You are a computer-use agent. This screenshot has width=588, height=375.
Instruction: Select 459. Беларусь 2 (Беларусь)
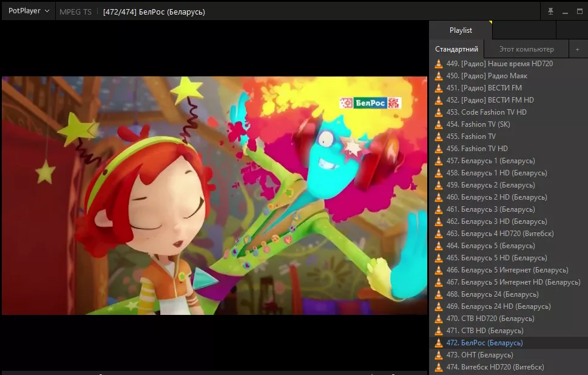tap(509, 185)
